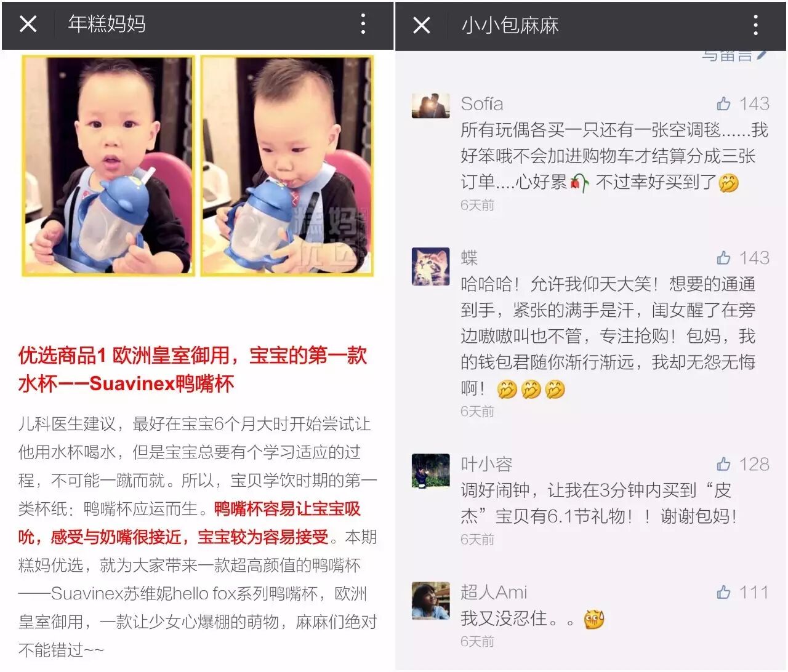Screen dimensions: 788x672
Task: Close the 小小包麻麻 page
Action: tap(421, 25)
